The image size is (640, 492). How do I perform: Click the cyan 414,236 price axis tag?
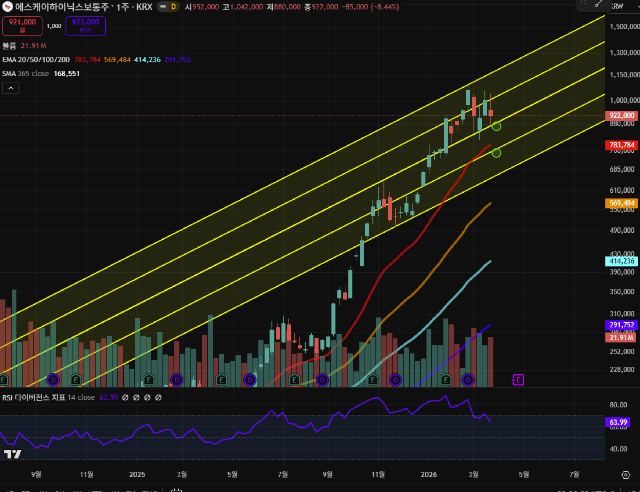click(622, 261)
